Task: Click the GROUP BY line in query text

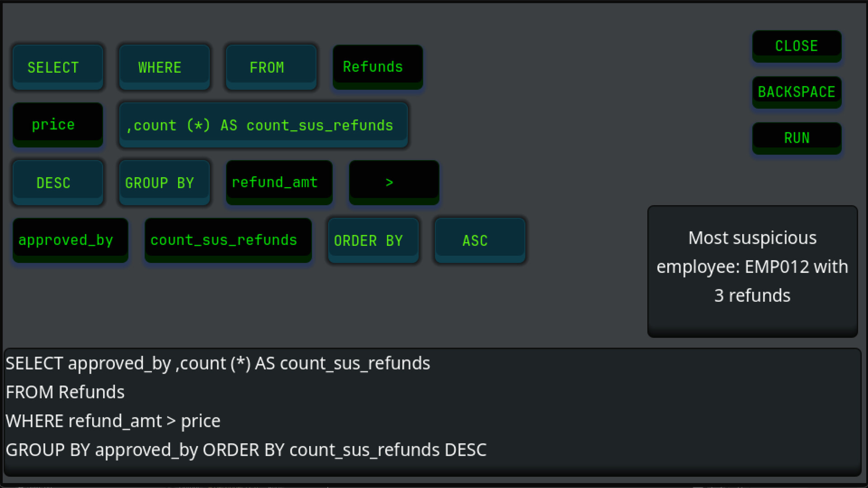Action: coord(245,450)
